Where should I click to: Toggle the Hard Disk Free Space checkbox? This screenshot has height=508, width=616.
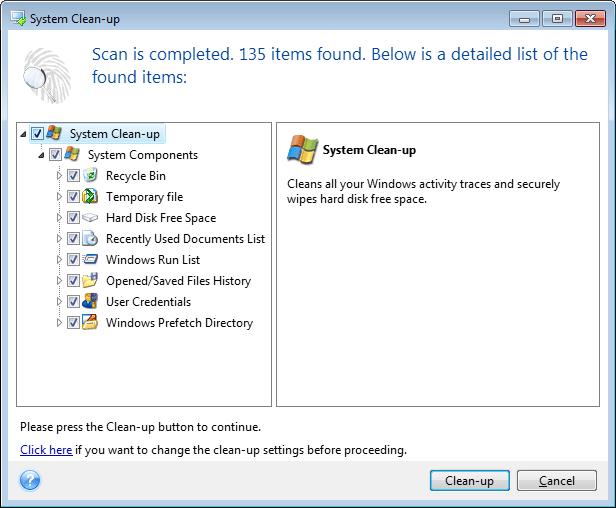point(73,218)
